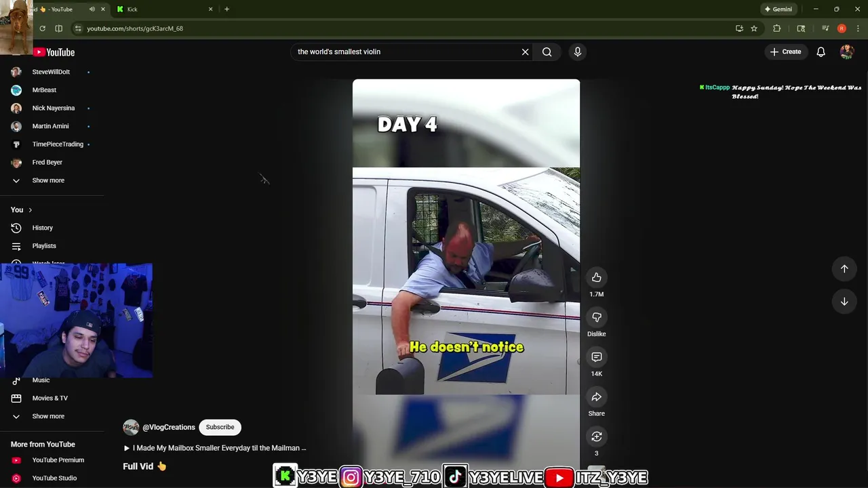Click the Create button
This screenshot has height=488, width=868.
[786, 52]
